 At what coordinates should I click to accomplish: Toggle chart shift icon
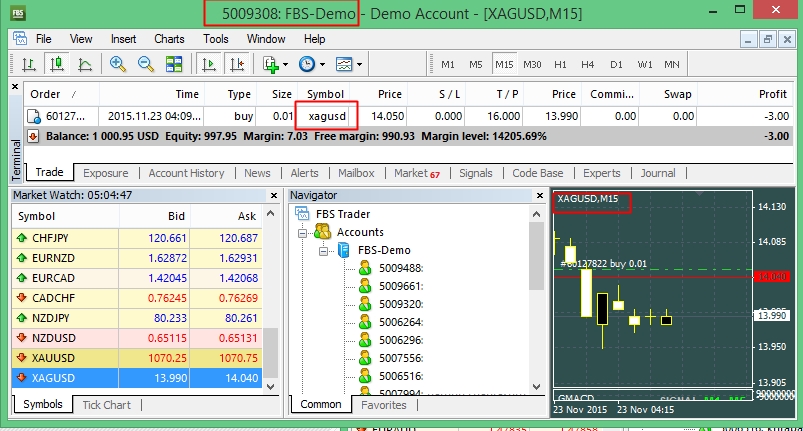[x=237, y=64]
